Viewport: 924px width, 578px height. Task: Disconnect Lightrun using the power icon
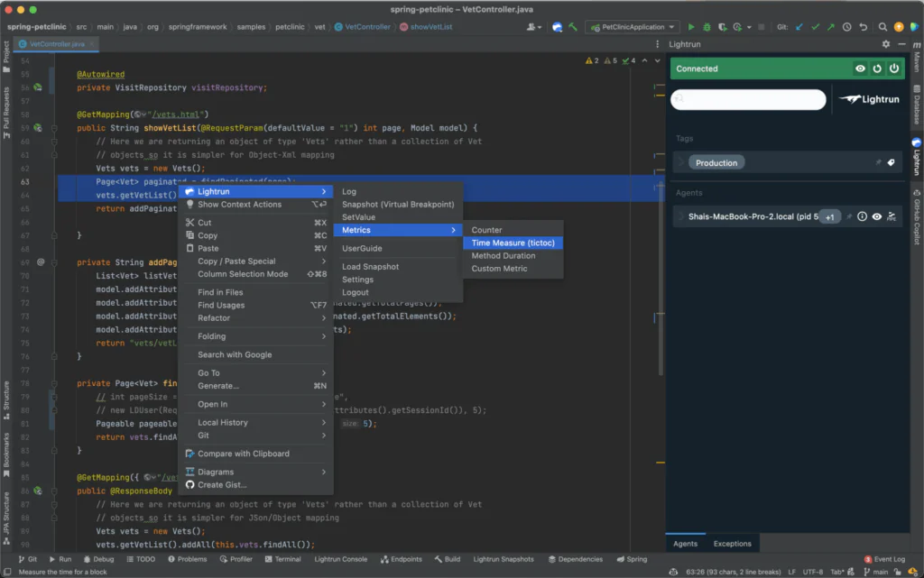coord(894,68)
